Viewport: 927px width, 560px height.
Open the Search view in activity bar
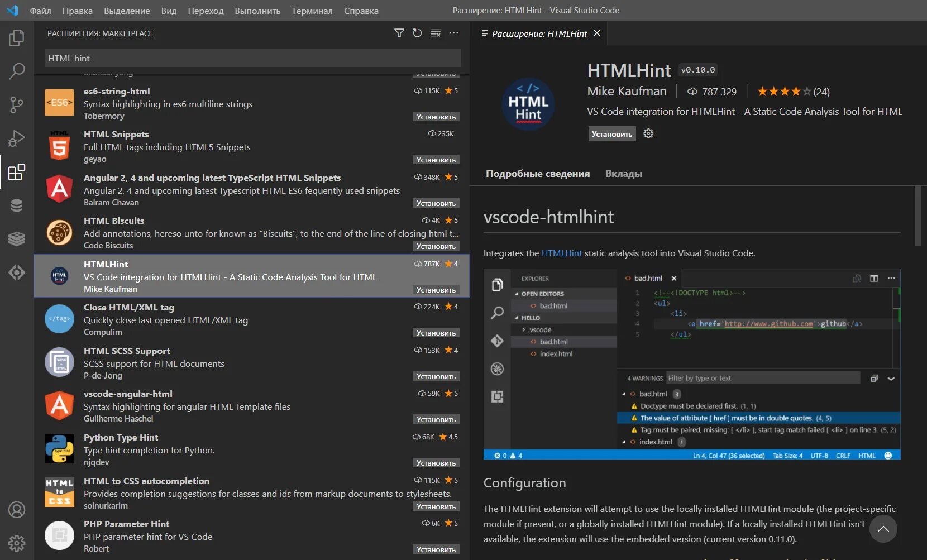(x=17, y=71)
